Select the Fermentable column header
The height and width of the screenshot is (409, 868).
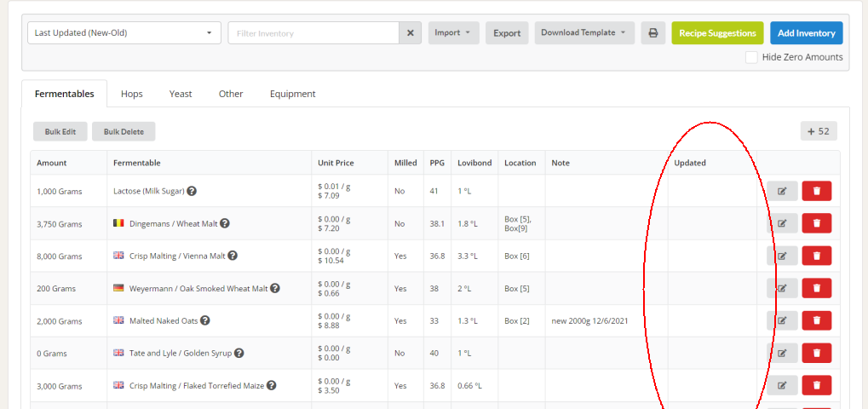(x=137, y=164)
